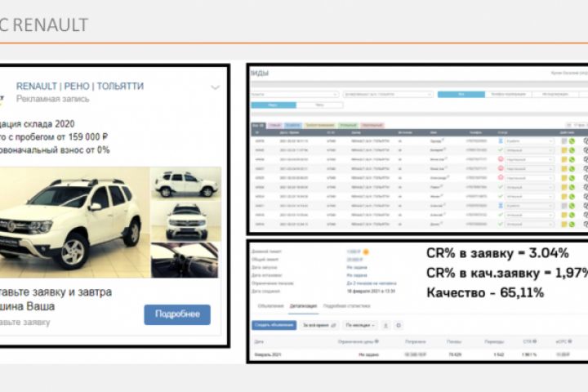
Task: Click the Создать объявление button
Action: [274, 325]
